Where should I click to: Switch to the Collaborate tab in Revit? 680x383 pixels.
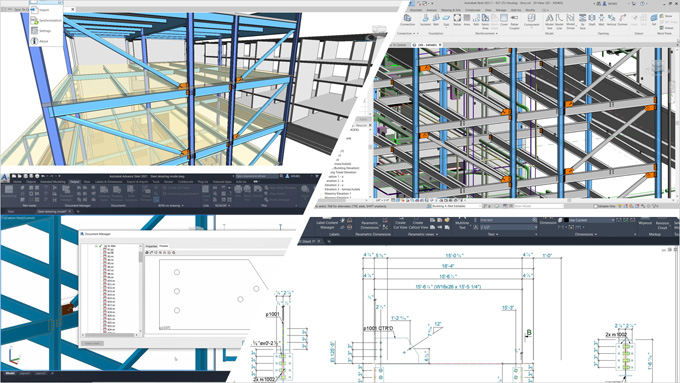point(472,10)
